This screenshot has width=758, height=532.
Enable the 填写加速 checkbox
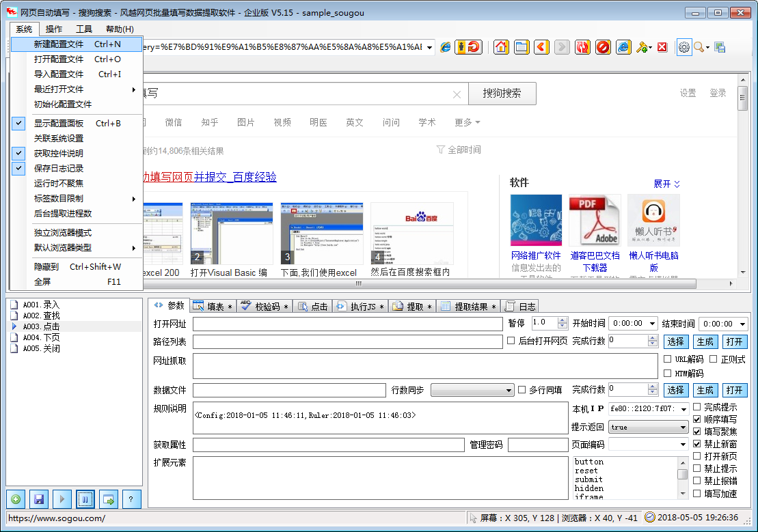697,493
